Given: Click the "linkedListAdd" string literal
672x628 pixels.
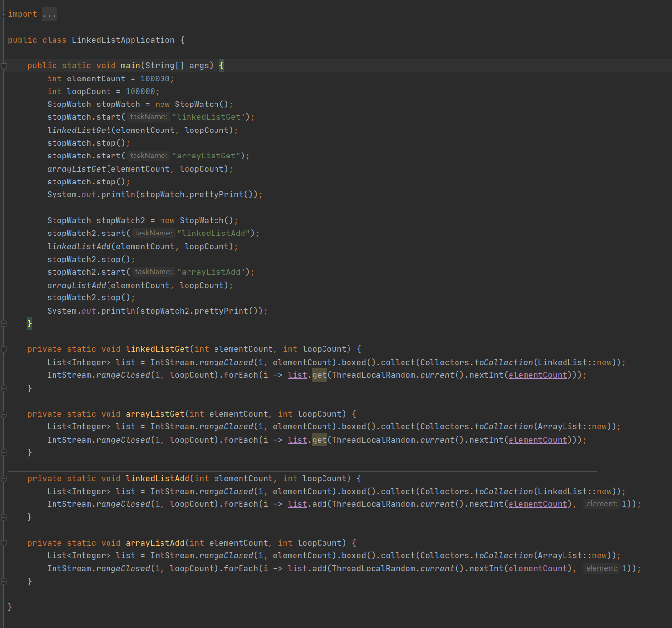Looking at the screenshot, I should coord(214,234).
